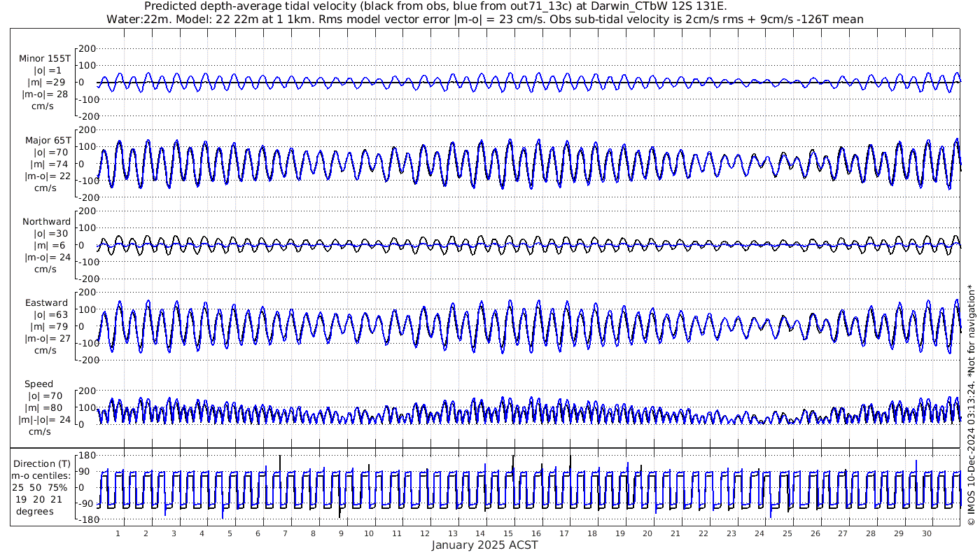The height and width of the screenshot is (560, 980).
Task: Click the 100 tick of the Eastward panel y-axis
Action: [87, 309]
